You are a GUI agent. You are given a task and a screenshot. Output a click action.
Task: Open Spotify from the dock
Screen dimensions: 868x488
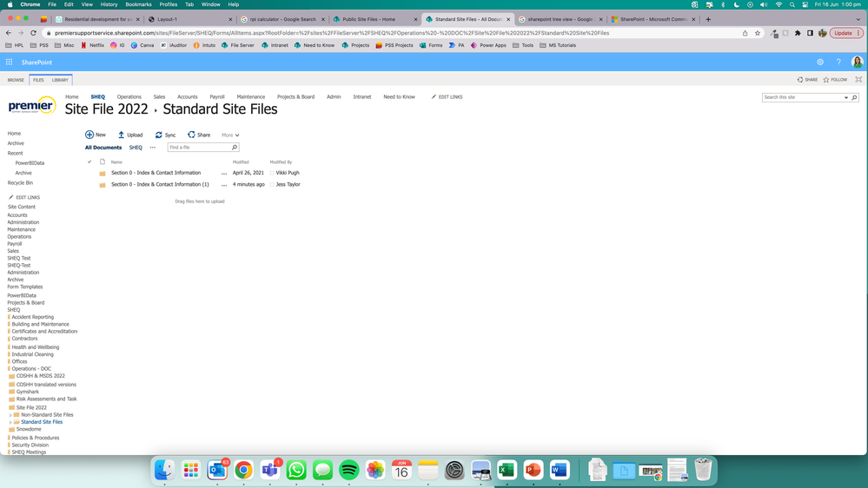(x=348, y=471)
